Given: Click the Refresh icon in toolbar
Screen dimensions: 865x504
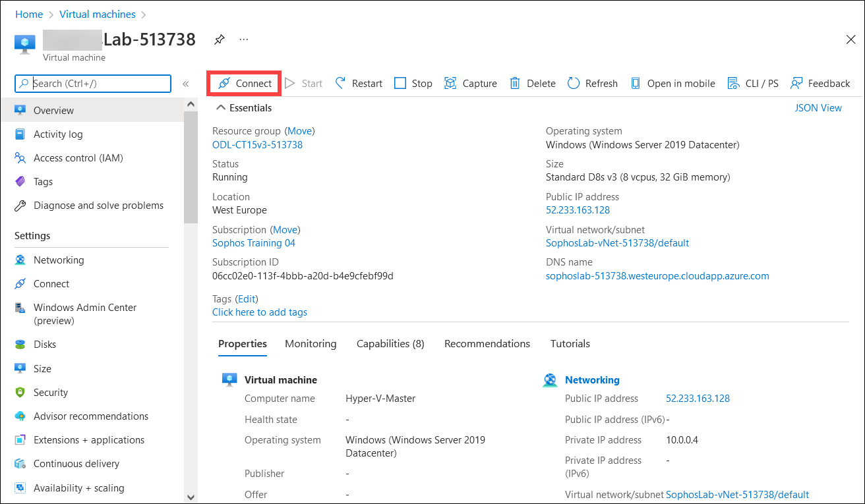Looking at the screenshot, I should [x=574, y=84].
